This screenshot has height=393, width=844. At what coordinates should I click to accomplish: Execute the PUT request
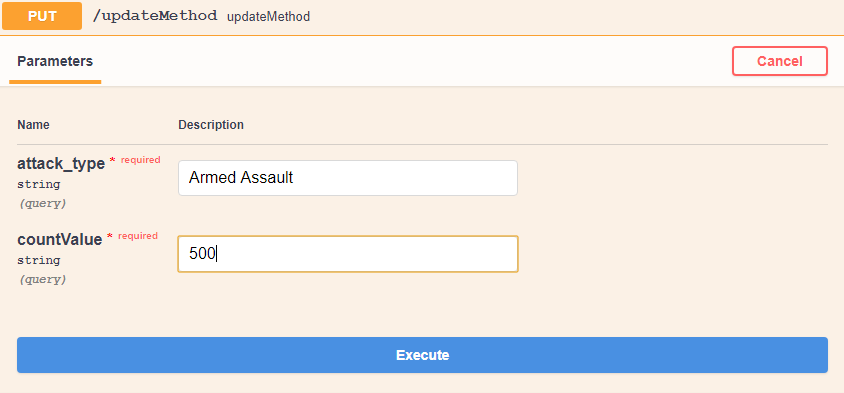pos(422,355)
